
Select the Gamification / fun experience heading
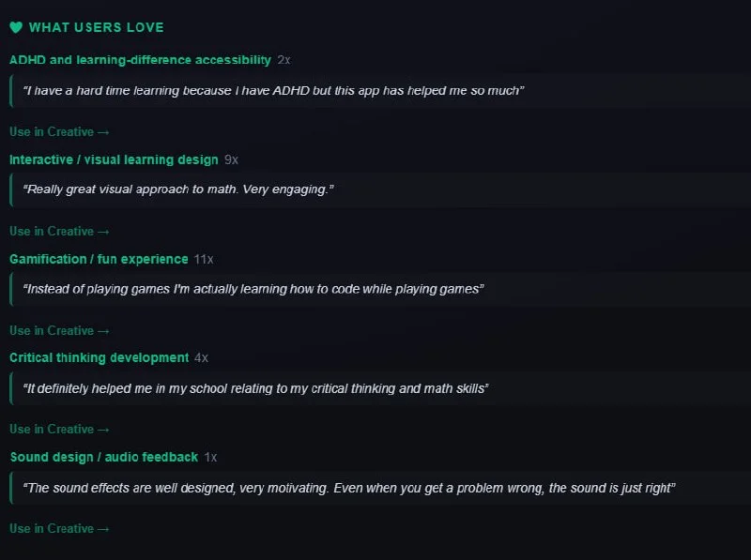[x=99, y=259]
